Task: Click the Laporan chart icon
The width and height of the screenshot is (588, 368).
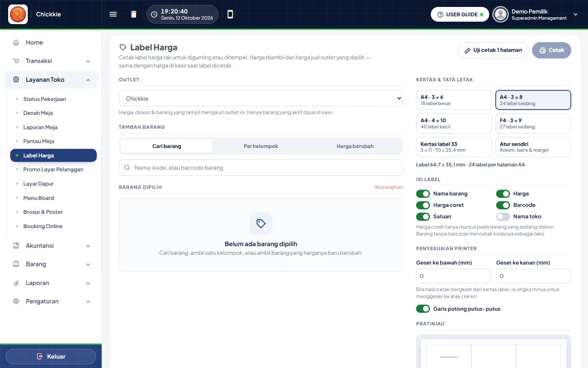Action: tap(16, 283)
